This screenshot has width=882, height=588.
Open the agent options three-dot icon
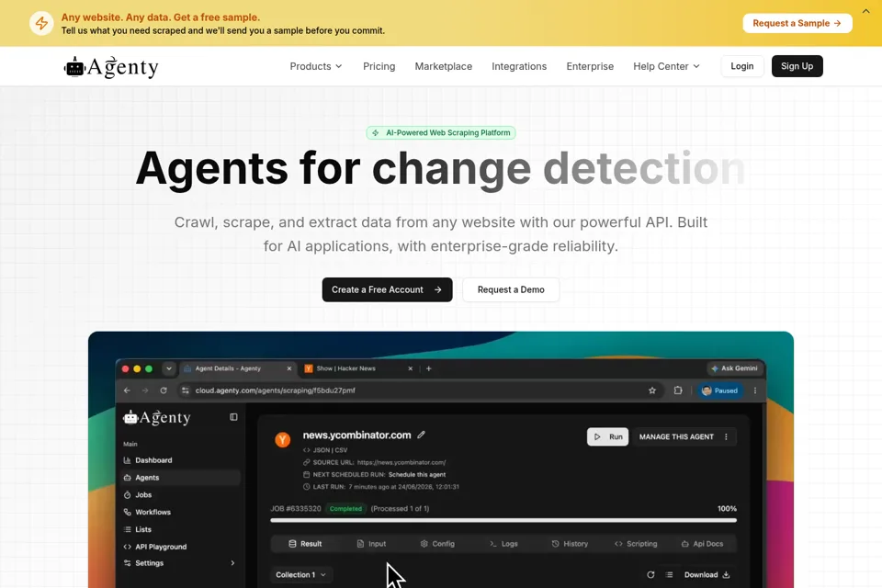pos(726,436)
